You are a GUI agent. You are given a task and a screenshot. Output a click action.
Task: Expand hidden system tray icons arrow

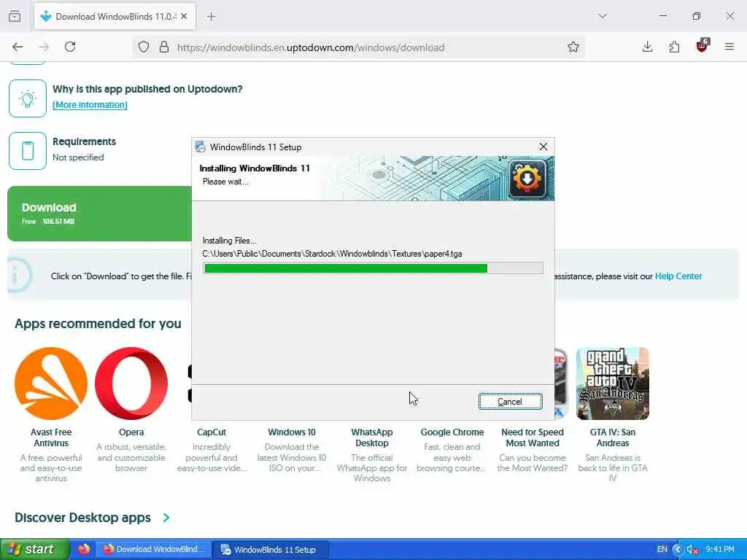coord(678,550)
